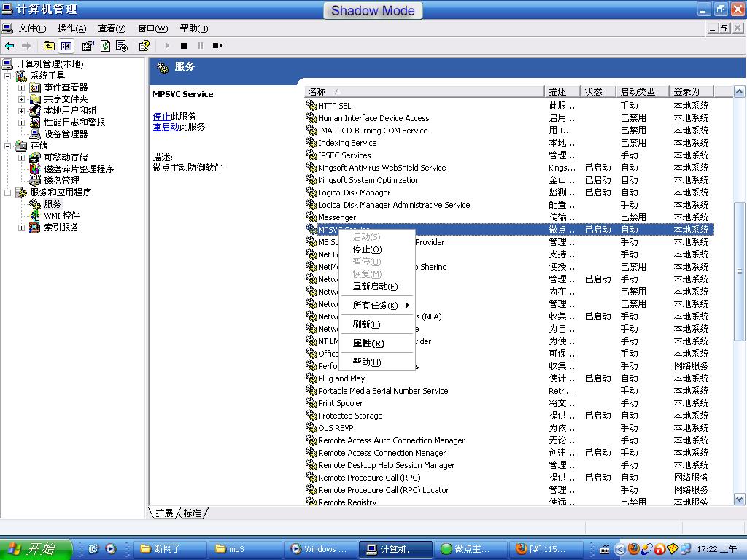Collapse the 系统工具 tree node
The height and width of the screenshot is (560, 747).
pyautogui.click(x=7, y=76)
